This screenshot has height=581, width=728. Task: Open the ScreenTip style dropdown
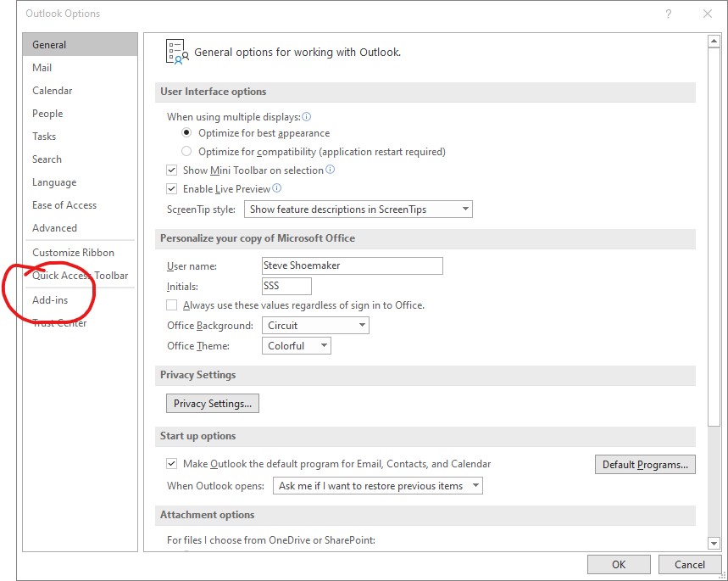pyautogui.click(x=358, y=209)
